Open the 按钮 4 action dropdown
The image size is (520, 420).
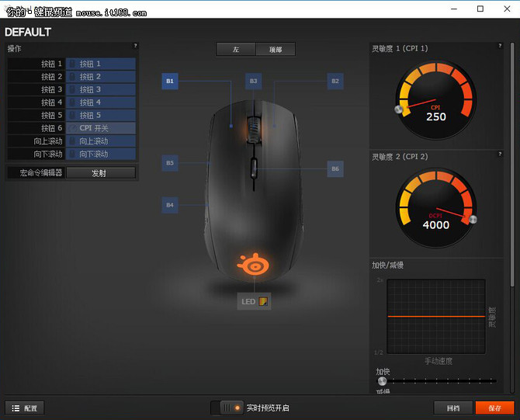(x=101, y=102)
